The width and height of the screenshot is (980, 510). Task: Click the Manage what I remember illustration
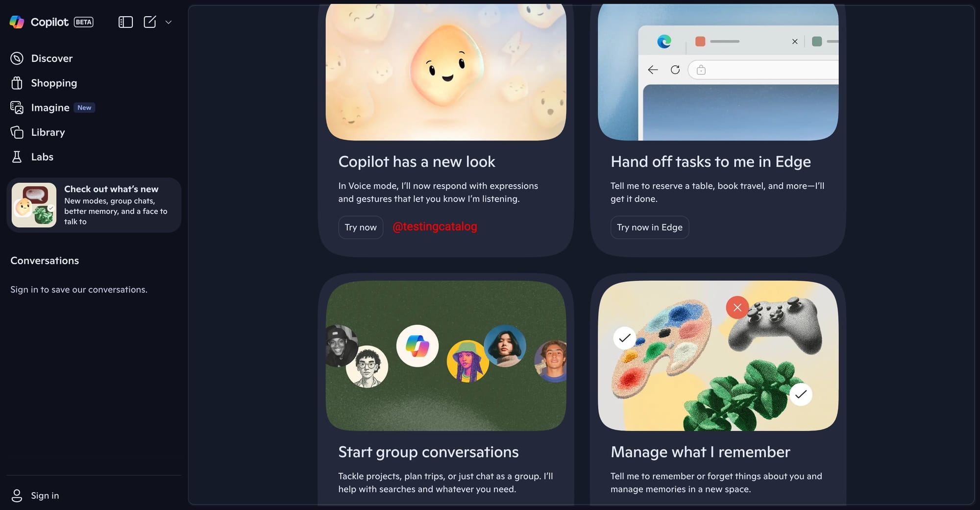point(718,356)
